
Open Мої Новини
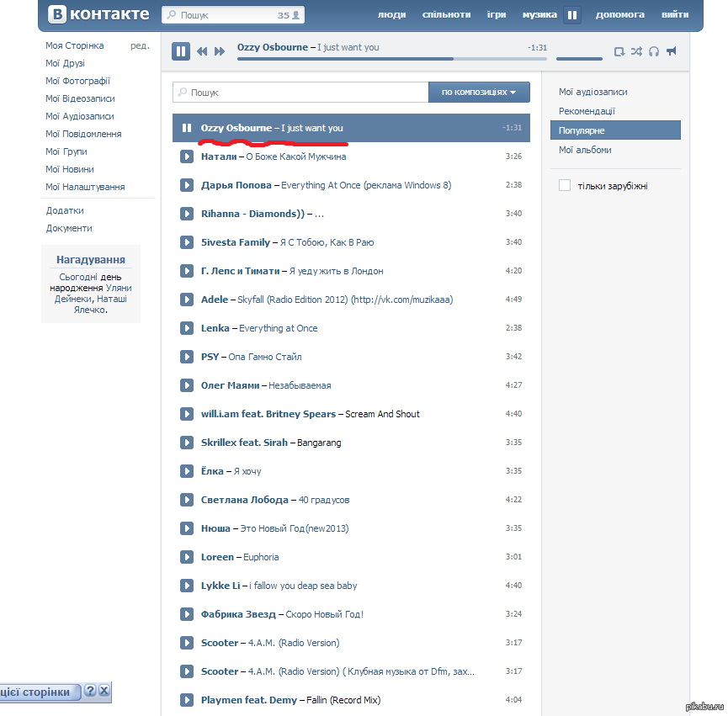tap(70, 169)
